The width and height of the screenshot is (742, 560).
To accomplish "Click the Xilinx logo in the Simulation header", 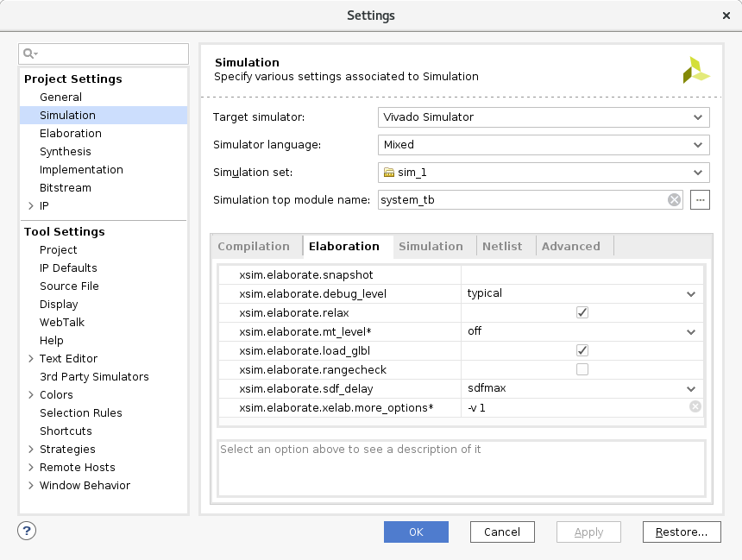I will 696,68.
